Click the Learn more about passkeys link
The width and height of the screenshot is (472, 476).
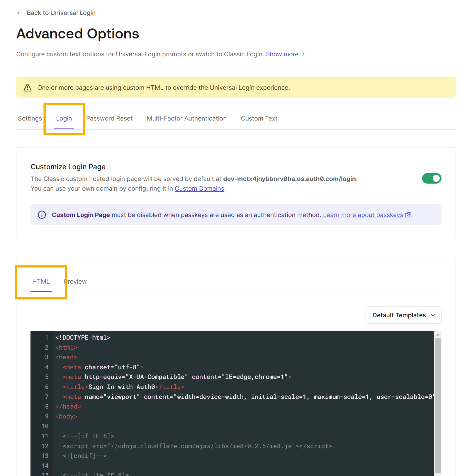coord(362,215)
